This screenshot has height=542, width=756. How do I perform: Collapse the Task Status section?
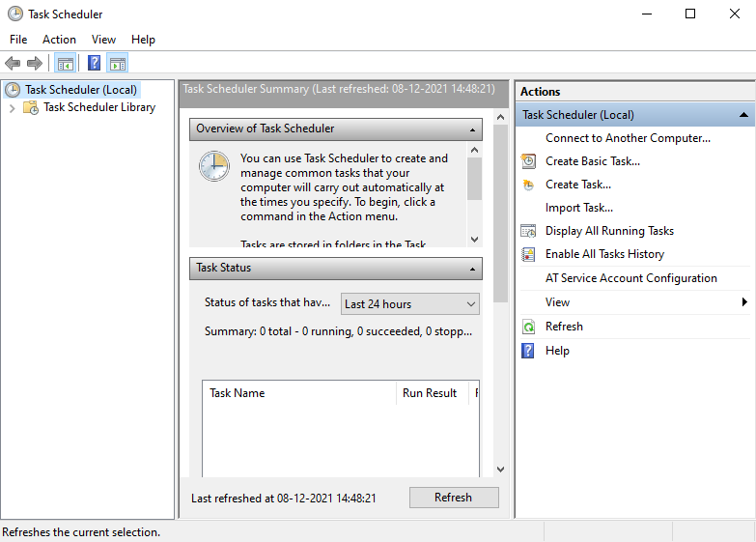472,269
